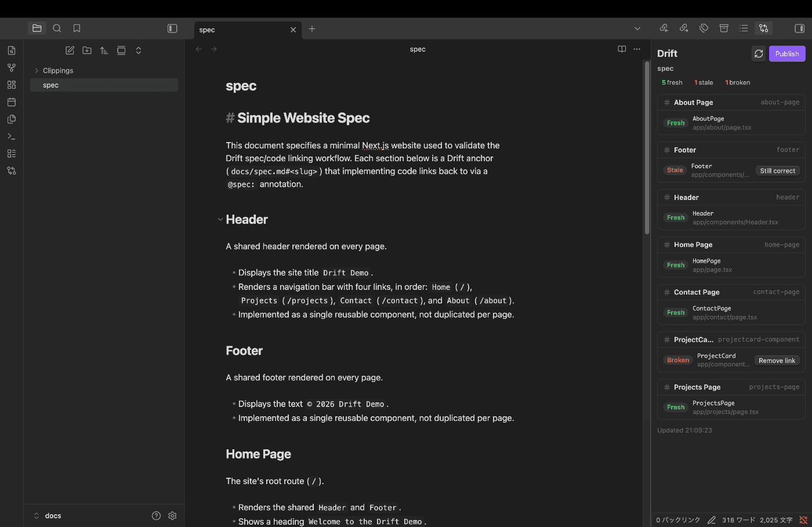The image size is (812, 527).
Task: Collapse the Header section heading
Action: [220, 220]
